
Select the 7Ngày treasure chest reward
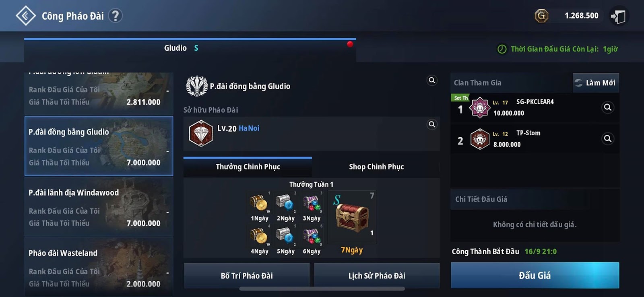coord(352,217)
